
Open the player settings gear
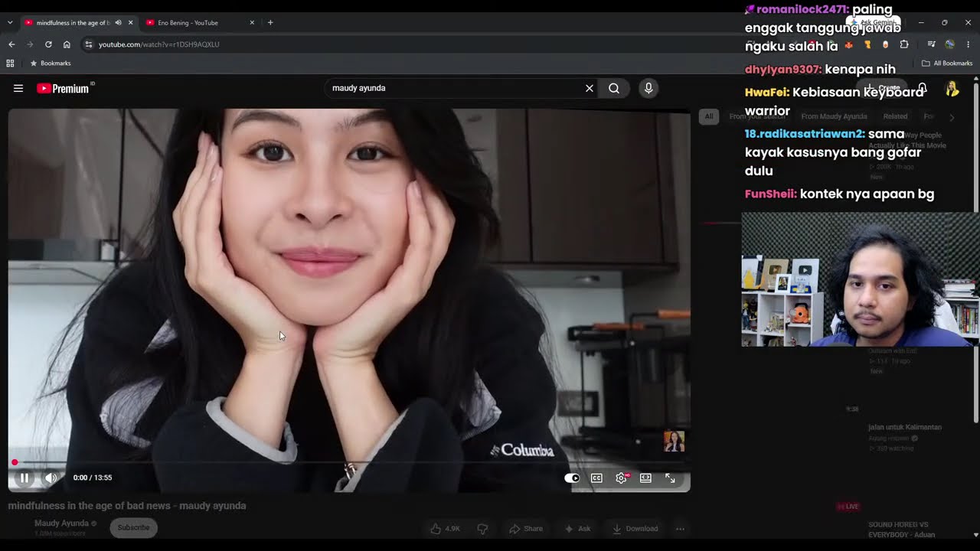coord(621,478)
